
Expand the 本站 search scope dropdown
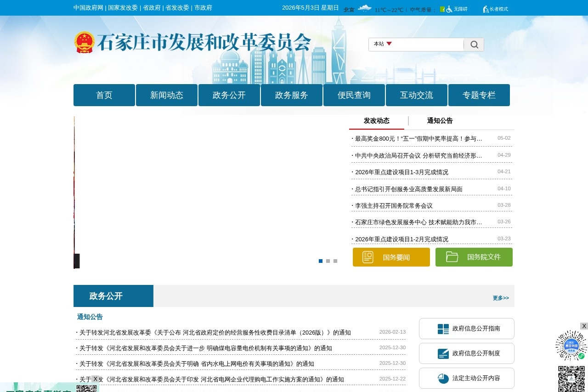(x=383, y=44)
